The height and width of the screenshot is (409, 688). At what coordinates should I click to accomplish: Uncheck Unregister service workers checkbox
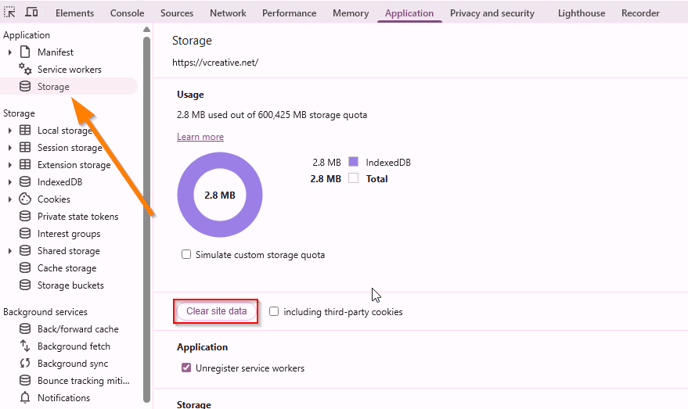tap(186, 368)
